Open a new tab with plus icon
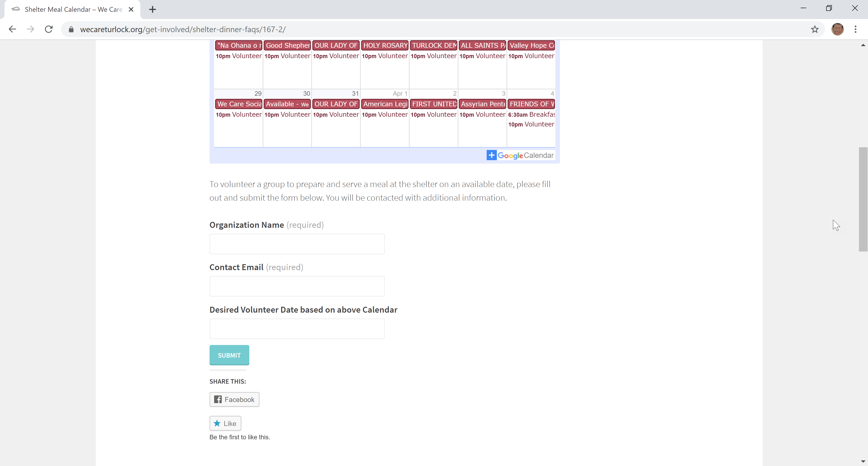 point(153,10)
